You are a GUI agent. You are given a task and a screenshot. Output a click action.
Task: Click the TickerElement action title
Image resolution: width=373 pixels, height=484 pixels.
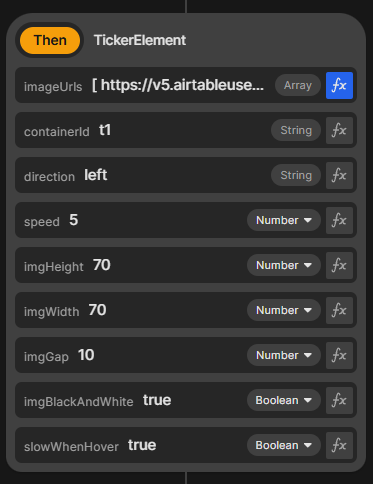coord(140,40)
